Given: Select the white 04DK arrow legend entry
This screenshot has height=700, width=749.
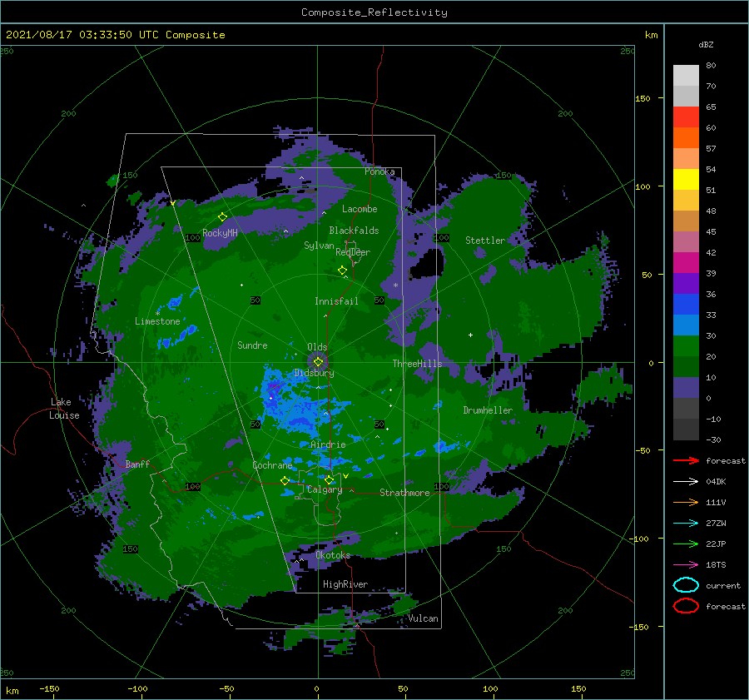Looking at the screenshot, I should click(686, 481).
